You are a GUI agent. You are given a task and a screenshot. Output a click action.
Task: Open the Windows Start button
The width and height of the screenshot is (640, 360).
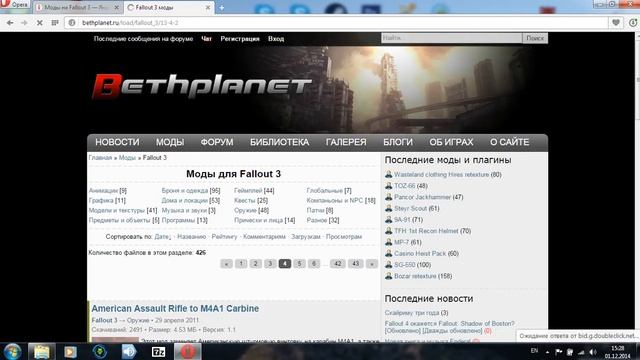[13, 351]
